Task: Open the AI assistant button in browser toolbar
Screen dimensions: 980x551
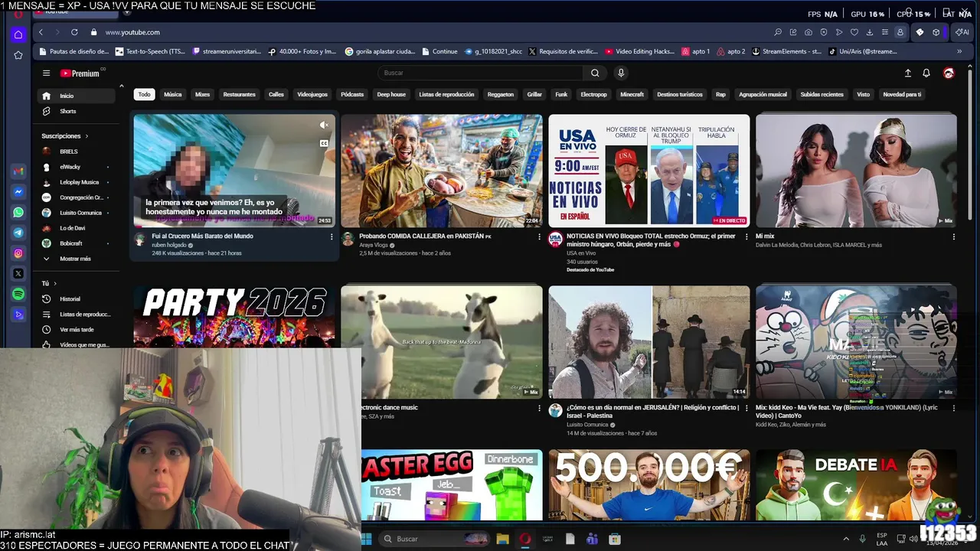Action: (x=962, y=32)
